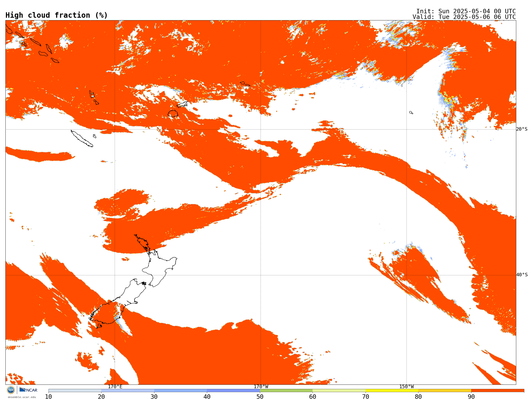
Task: Click the colorbar tick label 80
Action: click(418, 397)
